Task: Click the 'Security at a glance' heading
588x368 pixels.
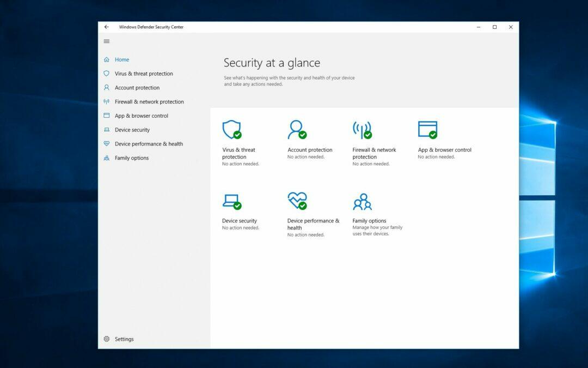Action: [x=272, y=63]
